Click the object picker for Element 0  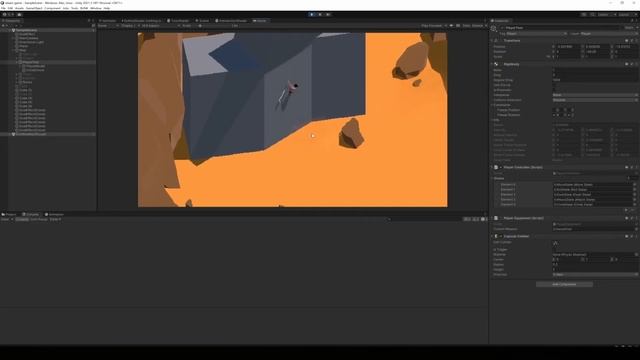[x=635, y=184]
